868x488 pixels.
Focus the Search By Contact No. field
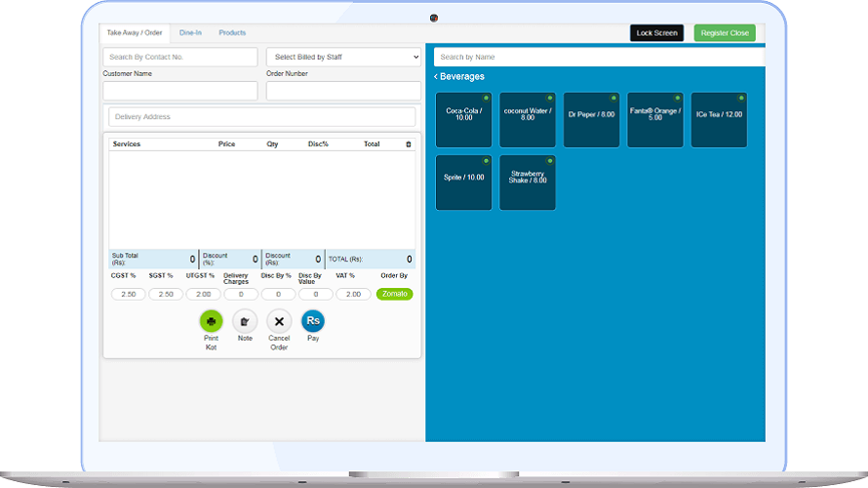180,57
